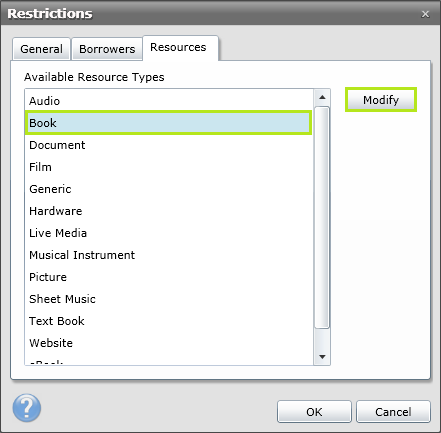The height and width of the screenshot is (433, 441).
Task: Select Website resource type entry
Action: [x=169, y=343]
